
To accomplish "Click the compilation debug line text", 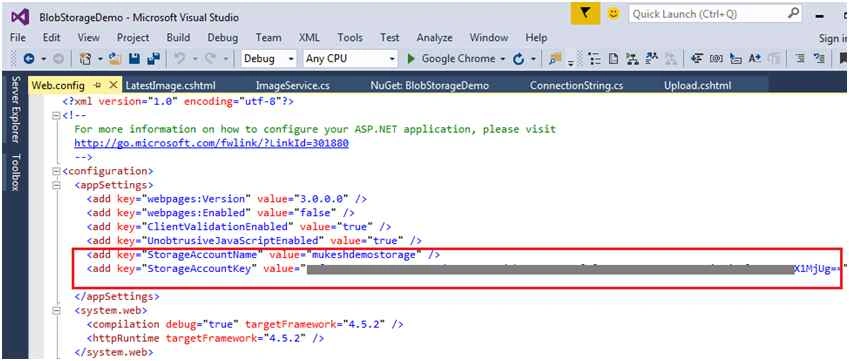I will 245,325.
